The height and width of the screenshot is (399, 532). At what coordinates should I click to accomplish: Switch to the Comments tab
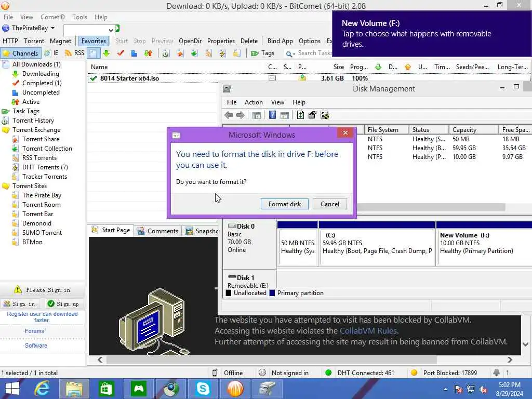pos(158,231)
